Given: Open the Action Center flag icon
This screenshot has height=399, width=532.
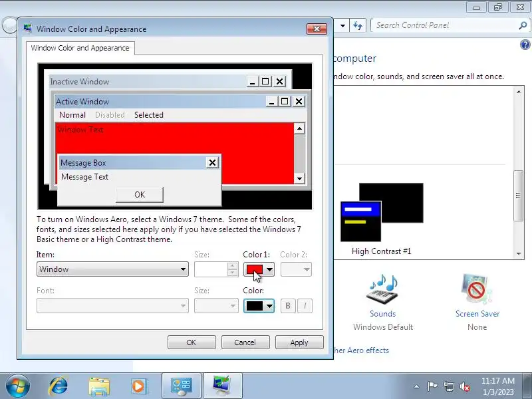Looking at the screenshot, I should (x=432, y=386).
